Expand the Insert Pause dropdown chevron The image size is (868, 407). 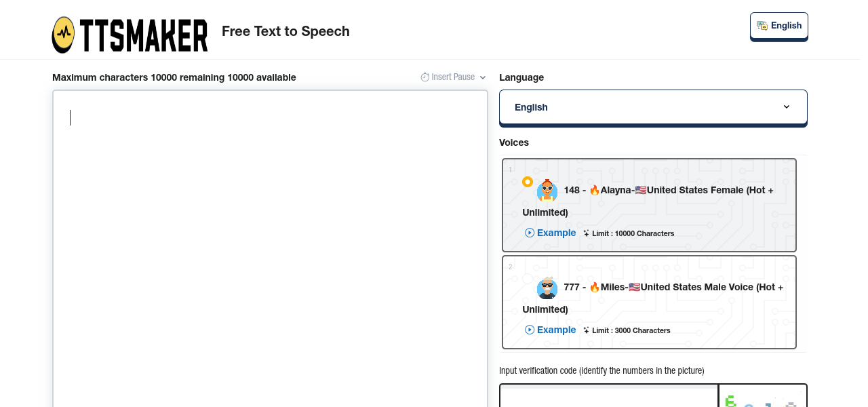[483, 77]
